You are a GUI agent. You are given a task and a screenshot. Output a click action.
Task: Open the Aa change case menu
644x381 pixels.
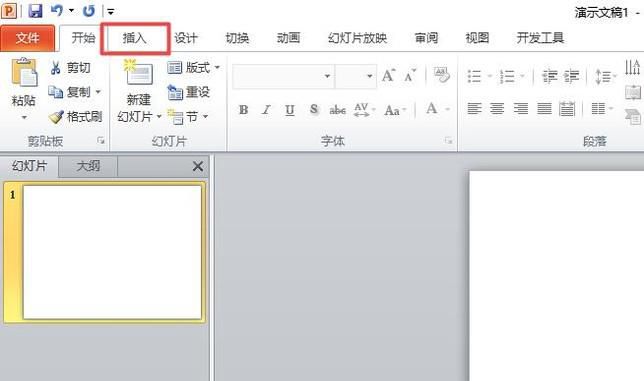click(395, 110)
